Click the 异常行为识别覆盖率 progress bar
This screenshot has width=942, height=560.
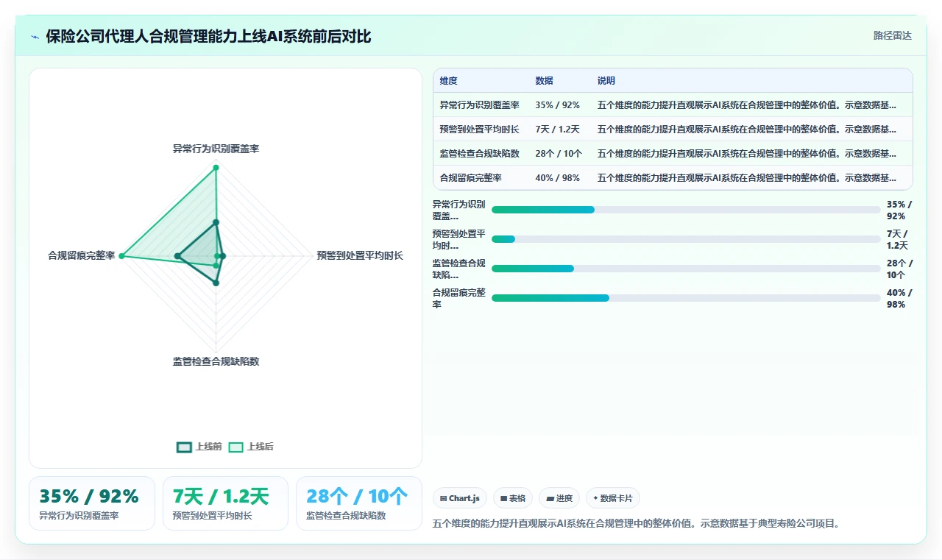(x=686, y=210)
